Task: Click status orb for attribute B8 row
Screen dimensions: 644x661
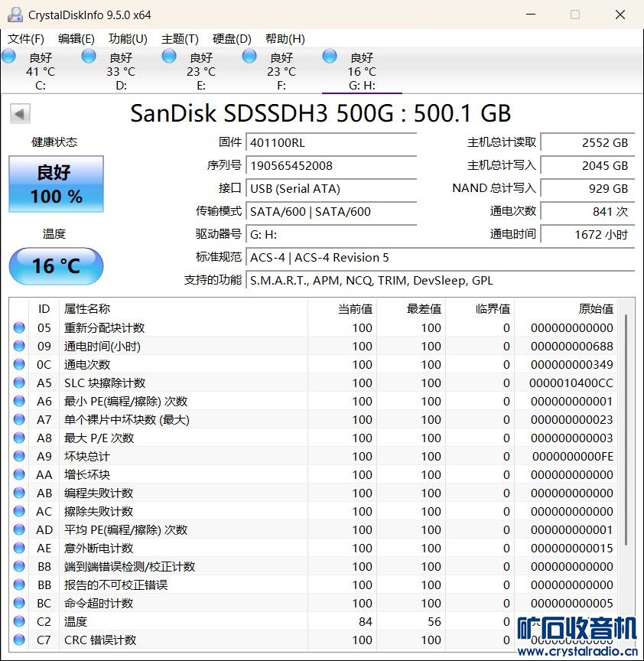Action: point(19,566)
